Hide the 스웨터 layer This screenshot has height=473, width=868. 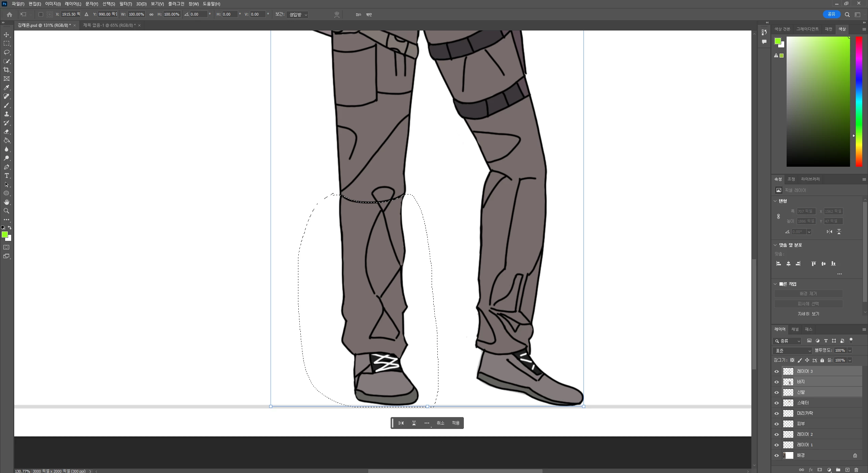(x=776, y=403)
